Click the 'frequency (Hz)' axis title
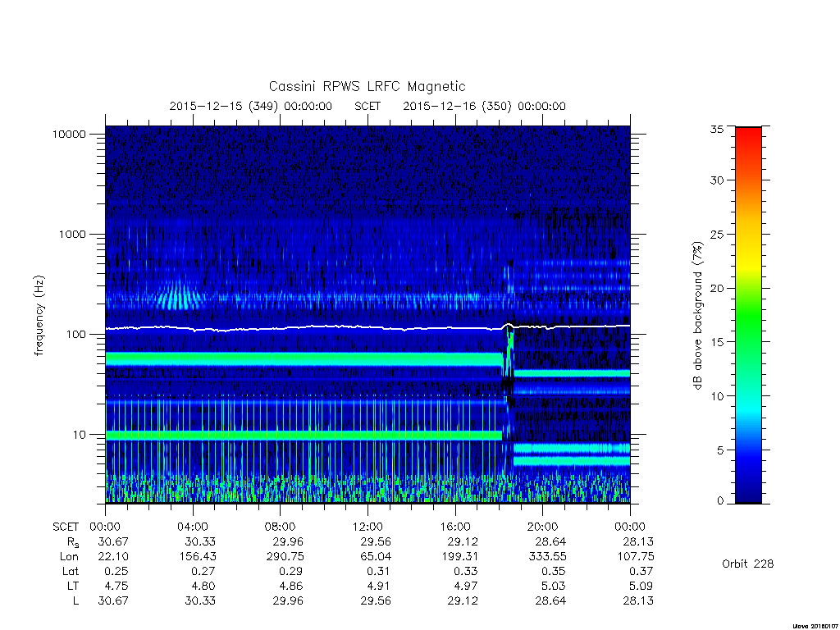Image resolution: width=840 pixels, height=630 pixels. pyautogui.click(x=39, y=316)
